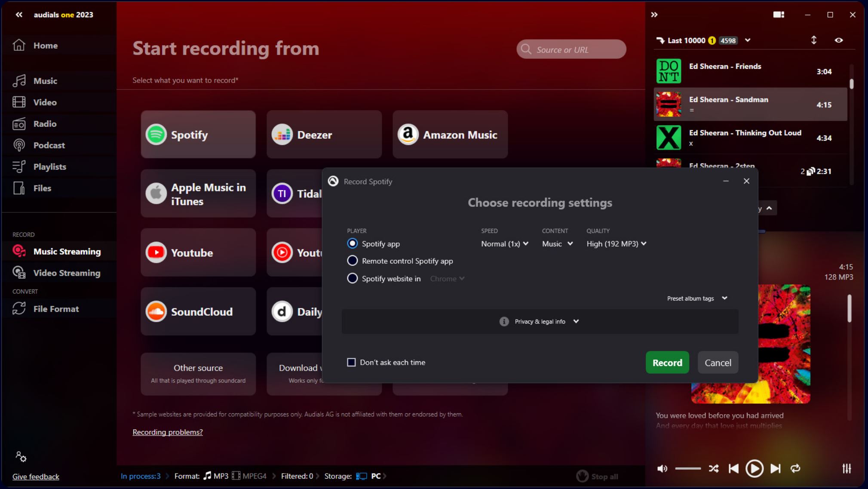The height and width of the screenshot is (489, 868).
Task: Expand the Quality dropdown selector
Action: click(616, 243)
